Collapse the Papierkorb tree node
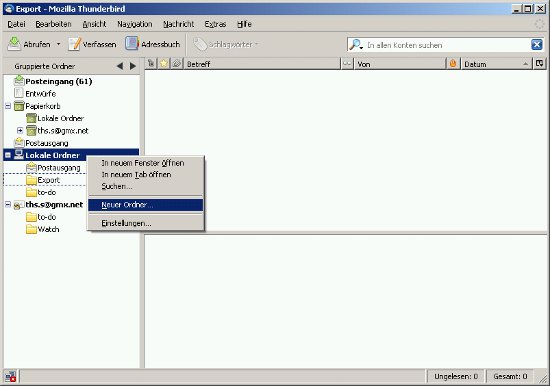 coord(8,106)
